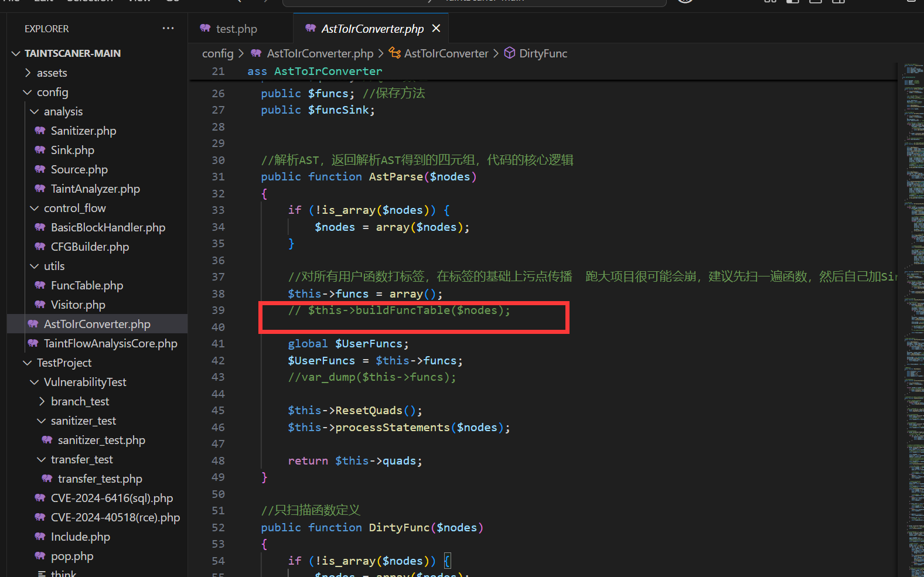Image resolution: width=924 pixels, height=577 pixels.
Task: Click line number 39 in the gutter
Action: [218, 310]
